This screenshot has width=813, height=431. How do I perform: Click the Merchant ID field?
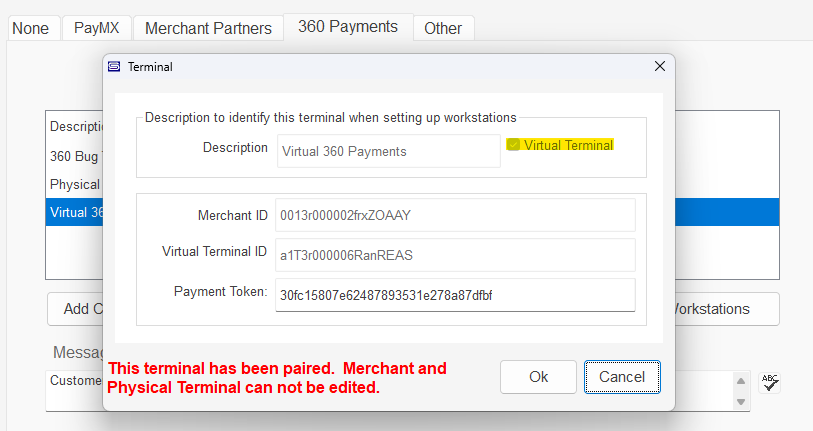tap(455, 215)
